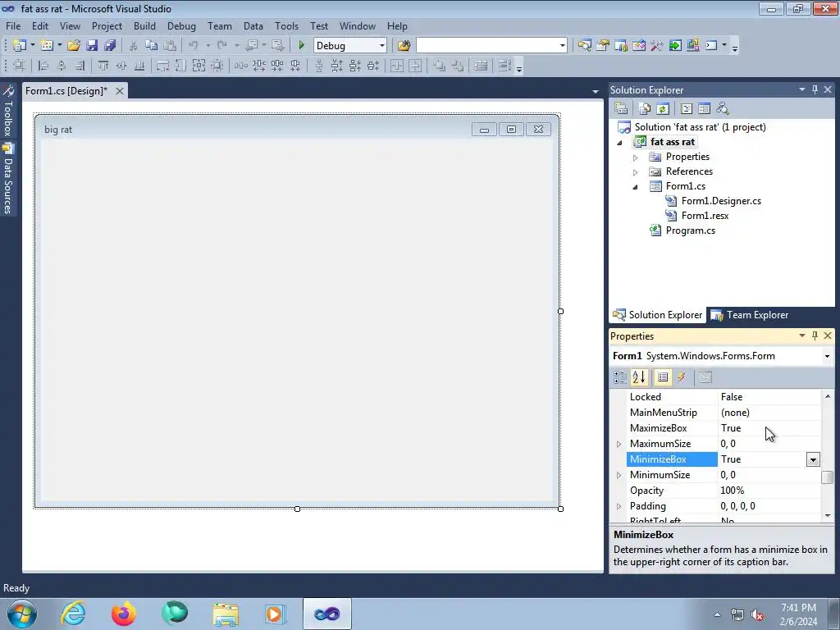
Task: Select Form1.Designer.cs in Solution Explorer
Action: [x=721, y=201]
